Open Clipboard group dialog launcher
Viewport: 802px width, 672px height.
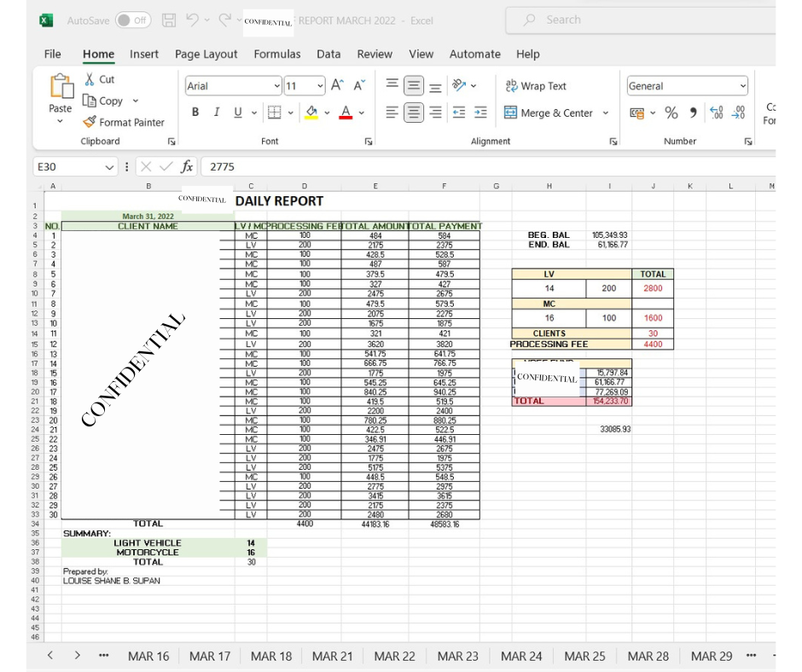pos(171,142)
